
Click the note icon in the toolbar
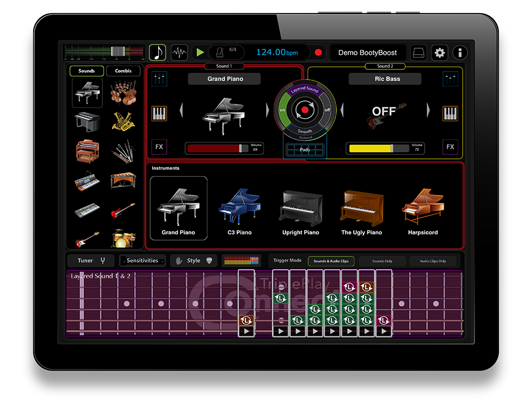coord(158,52)
